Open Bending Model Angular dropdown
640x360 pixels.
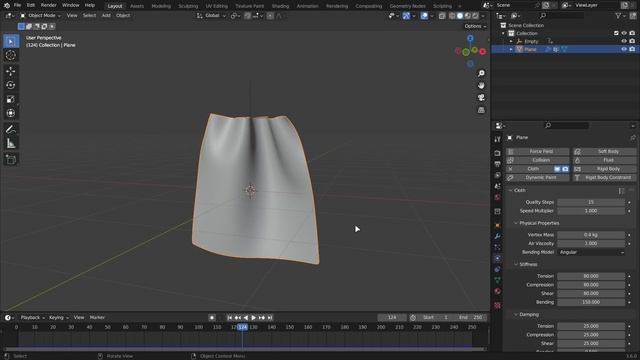coord(591,252)
